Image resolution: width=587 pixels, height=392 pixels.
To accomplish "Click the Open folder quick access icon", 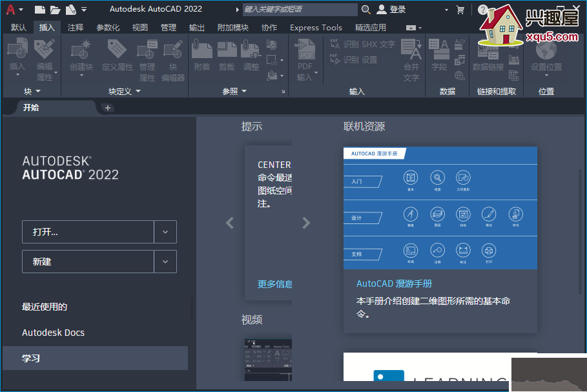I will coord(55,9).
